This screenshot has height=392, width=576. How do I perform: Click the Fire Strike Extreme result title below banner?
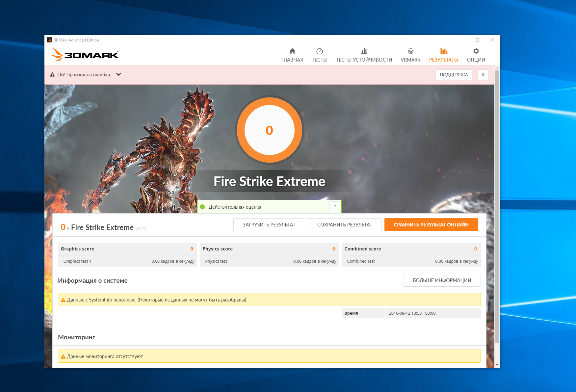[x=102, y=227]
